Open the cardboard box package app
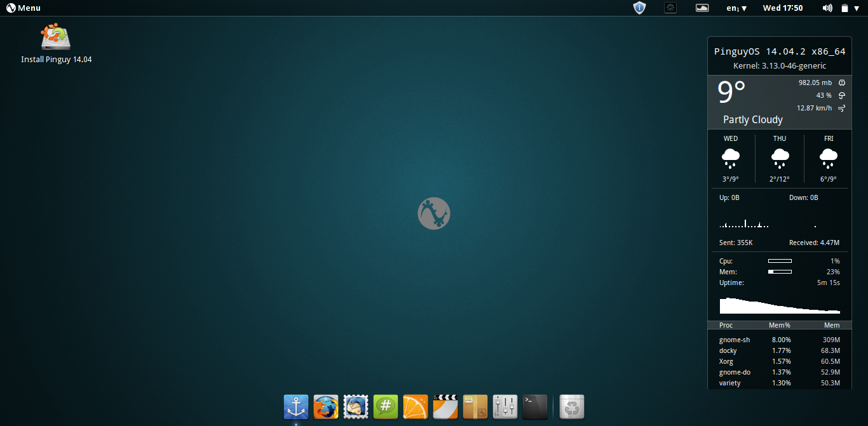The height and width of the screenshot is (426, 868). point(475,407)
